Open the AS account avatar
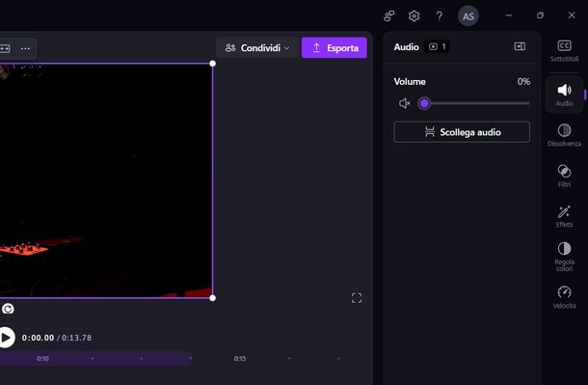The height and width of the screenshot is (385, 588). click(468, 16)
